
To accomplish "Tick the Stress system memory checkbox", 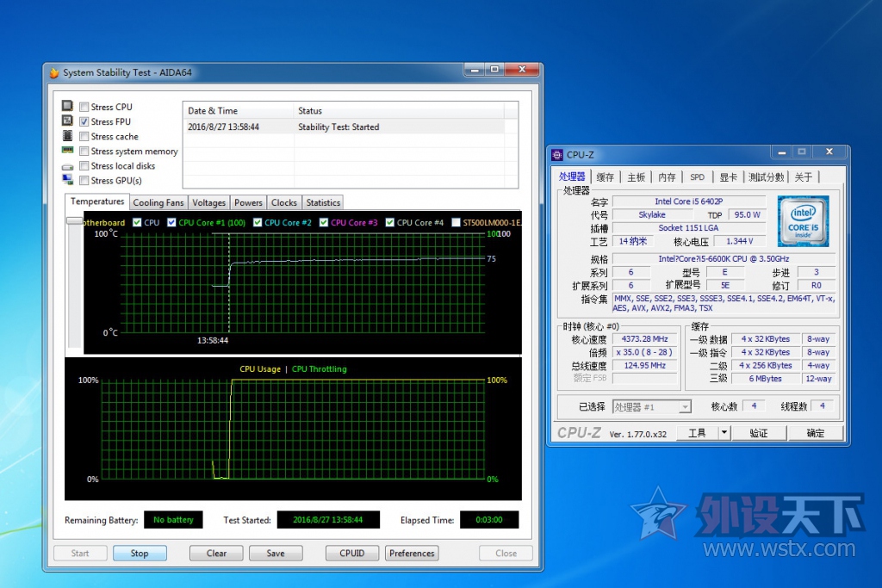I will point(84,152).
